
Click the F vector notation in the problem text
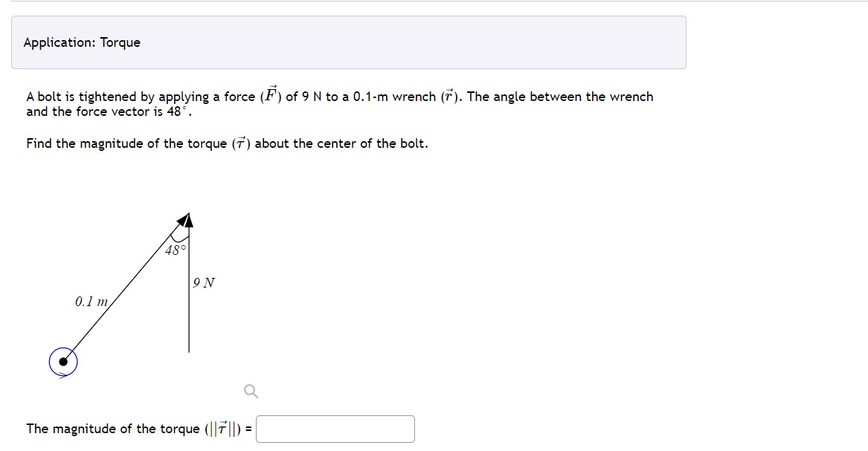(x=269, y=94)
